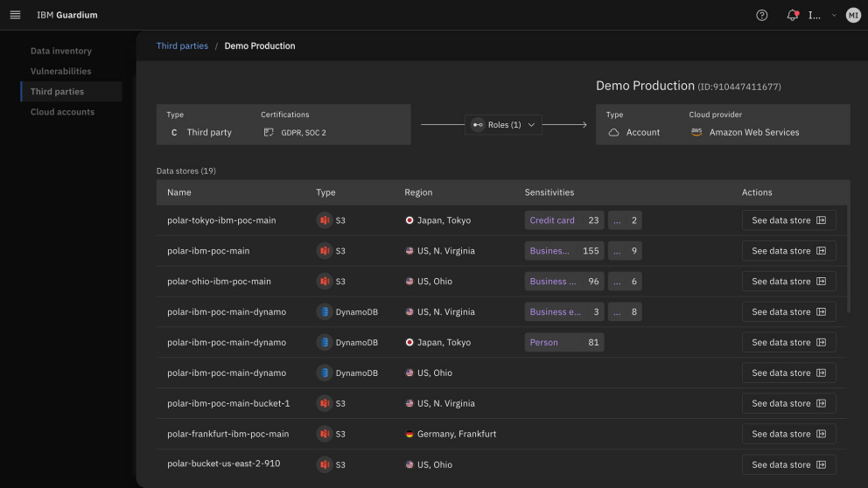
Task: Go to Data inventory
Action: pyautogui.click(x=61, y=51)
